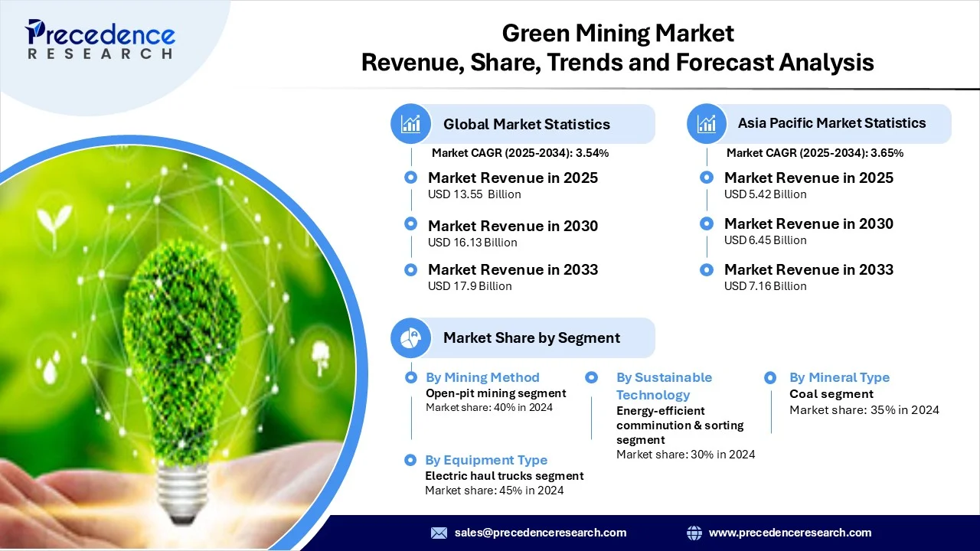Click the Precedence Research logo
The image size is (980, 551).
click(100, 40)
